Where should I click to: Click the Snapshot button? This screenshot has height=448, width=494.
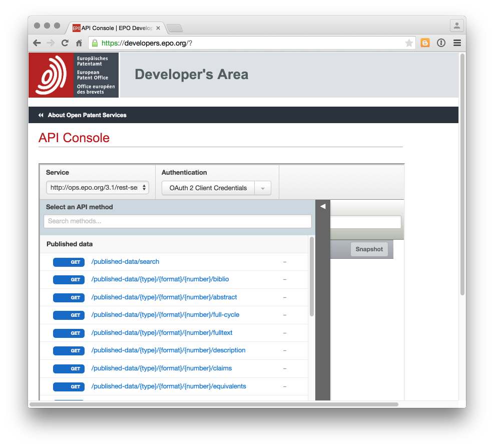pyautogui.click(x=369, y=249)
